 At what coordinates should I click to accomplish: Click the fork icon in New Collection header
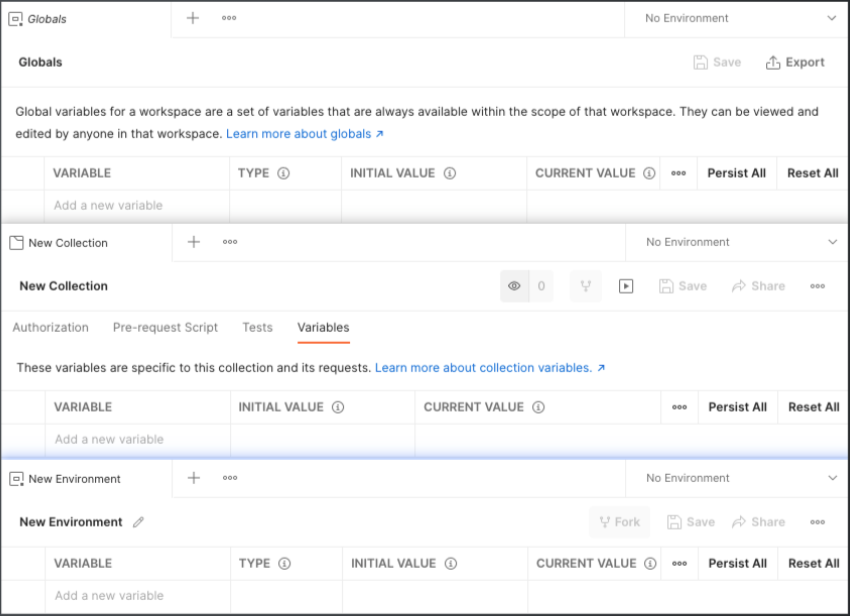(586, 286)
